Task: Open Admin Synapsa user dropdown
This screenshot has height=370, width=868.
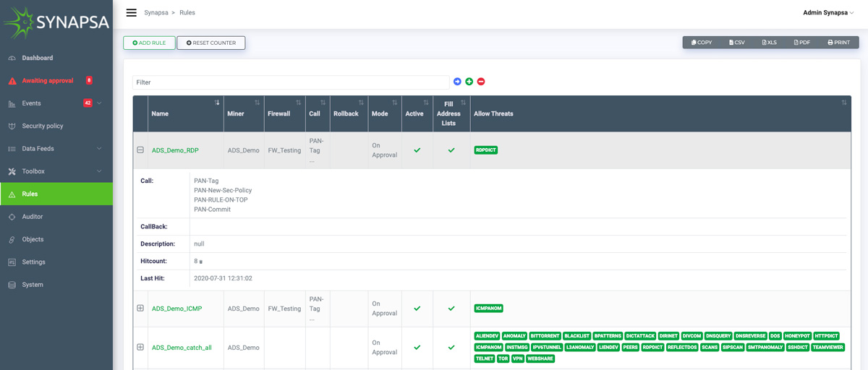Action: tap(828, 12)
